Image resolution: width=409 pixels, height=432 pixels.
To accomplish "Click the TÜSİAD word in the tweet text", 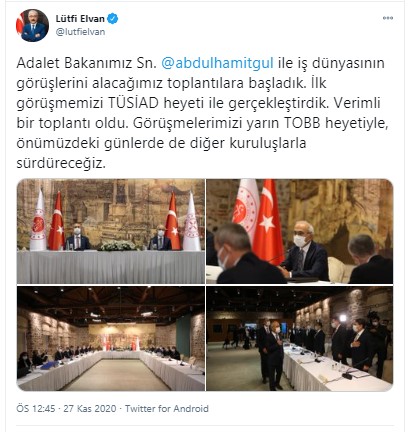I will pos(133,103).
